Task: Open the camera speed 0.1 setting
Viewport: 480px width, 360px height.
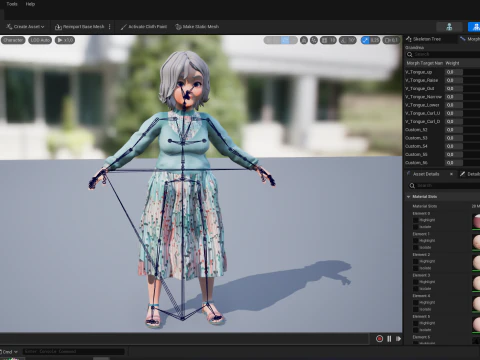Action: coord(391,40)
